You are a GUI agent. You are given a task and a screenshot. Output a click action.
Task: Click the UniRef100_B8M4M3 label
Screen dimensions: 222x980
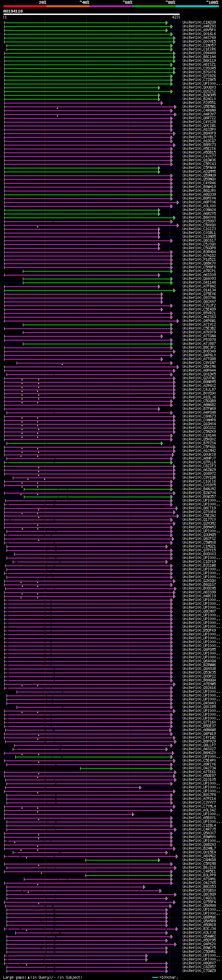pos(199,527)
